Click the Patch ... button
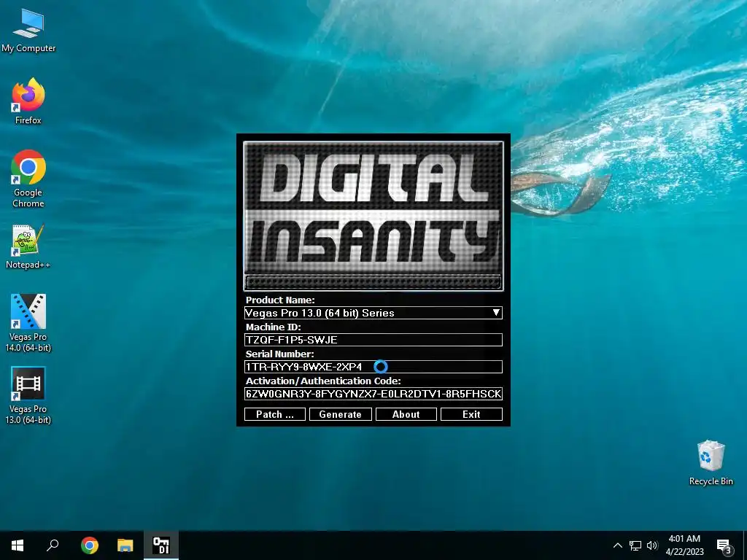The image size is (747, 560). click(275, 414)
